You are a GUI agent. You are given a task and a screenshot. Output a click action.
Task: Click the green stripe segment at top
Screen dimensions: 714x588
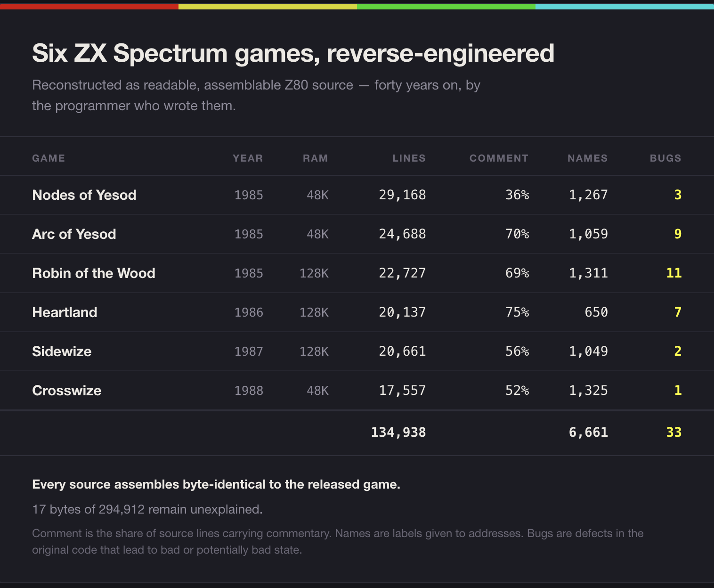[446, 7]
